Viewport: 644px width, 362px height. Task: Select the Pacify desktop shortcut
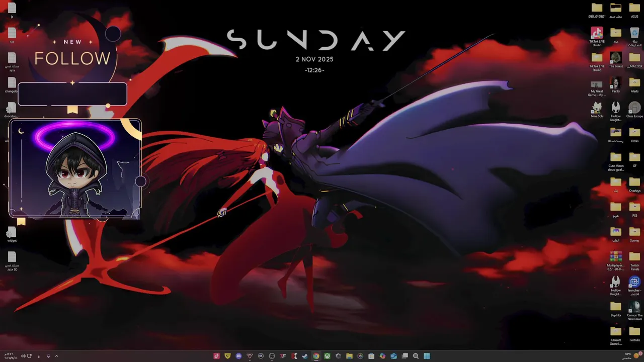coord(616,84)
